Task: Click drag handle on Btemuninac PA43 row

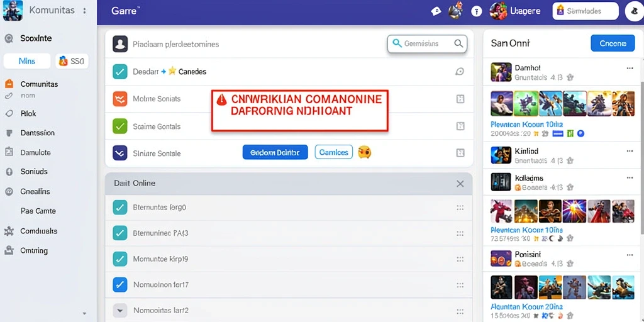Action: (x=460, y=234)
